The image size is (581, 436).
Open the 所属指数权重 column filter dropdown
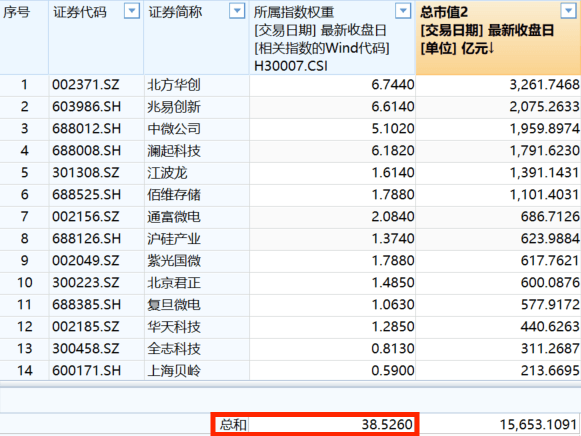pos(403,11)
